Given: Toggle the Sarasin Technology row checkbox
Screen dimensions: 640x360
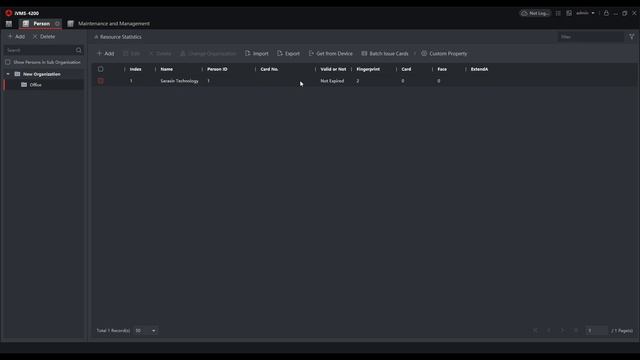Looking at the screenshot, I should 100,81.
